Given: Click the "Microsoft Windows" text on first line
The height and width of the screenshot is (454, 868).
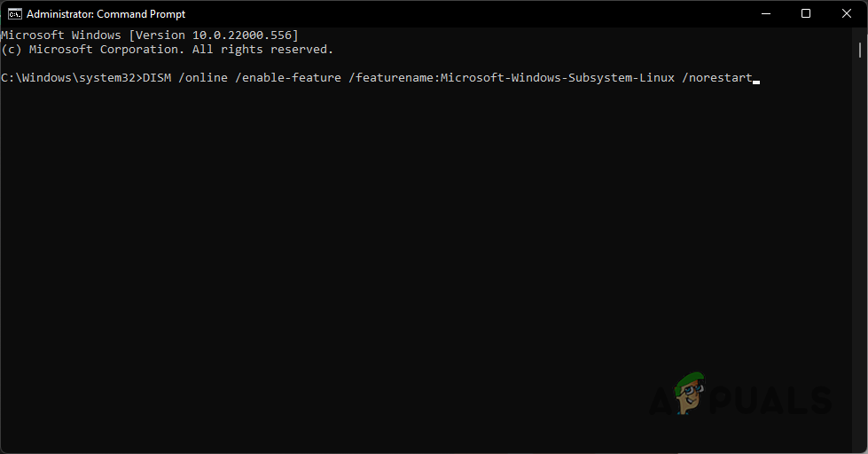Looking at the screenshot, I should [x=62, y=35].
